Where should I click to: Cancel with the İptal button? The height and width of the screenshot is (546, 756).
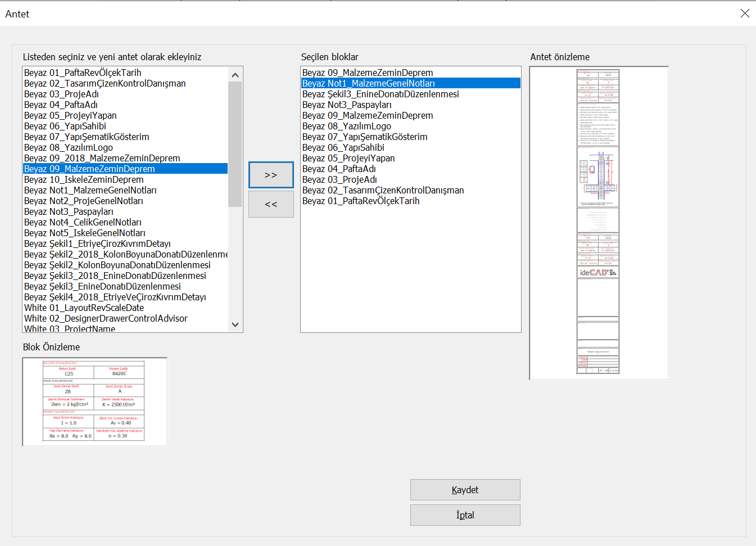(465, 515)
